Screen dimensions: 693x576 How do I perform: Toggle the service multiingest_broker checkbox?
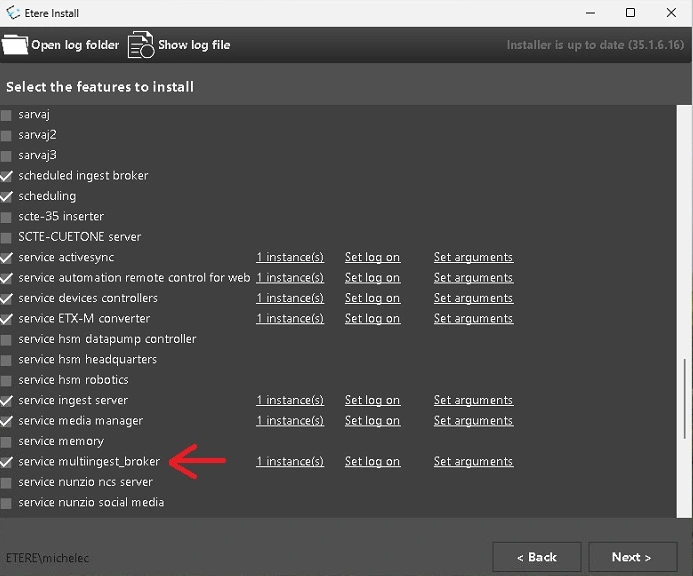click(7, 462)
